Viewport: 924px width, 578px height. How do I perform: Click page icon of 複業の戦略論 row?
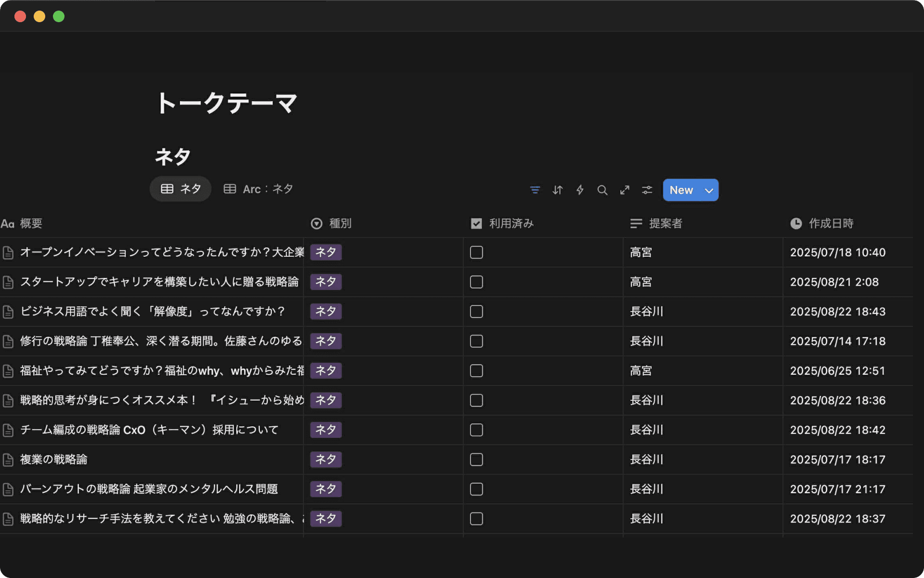click(8, 460)
